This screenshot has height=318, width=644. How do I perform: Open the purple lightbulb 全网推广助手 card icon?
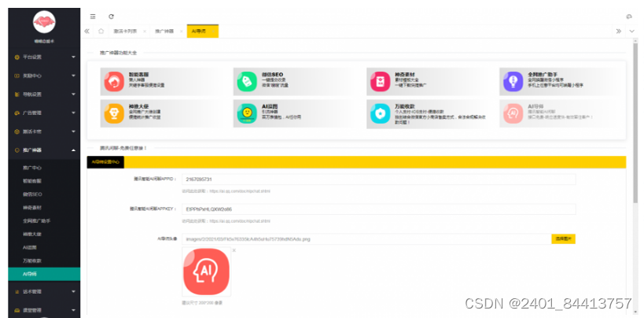[513, 81]
